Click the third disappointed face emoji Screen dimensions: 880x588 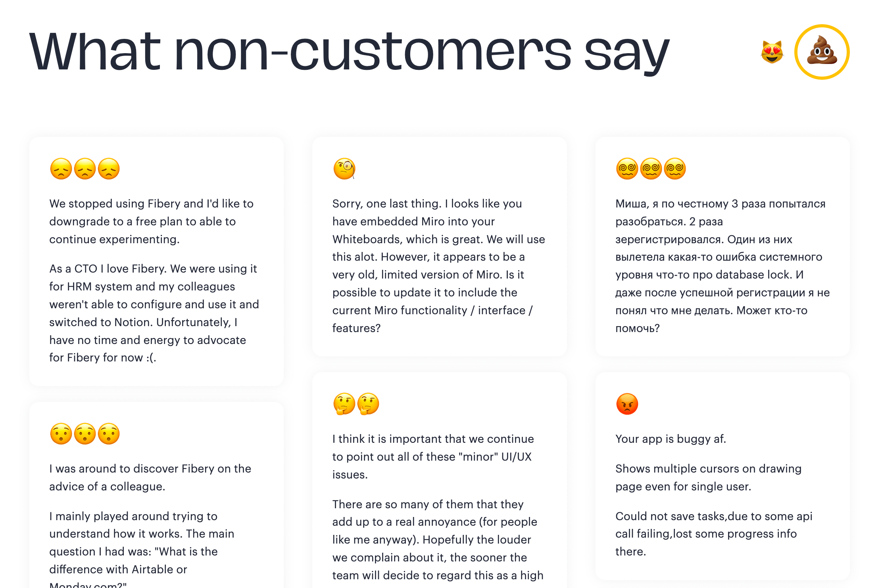pos(109,169)
